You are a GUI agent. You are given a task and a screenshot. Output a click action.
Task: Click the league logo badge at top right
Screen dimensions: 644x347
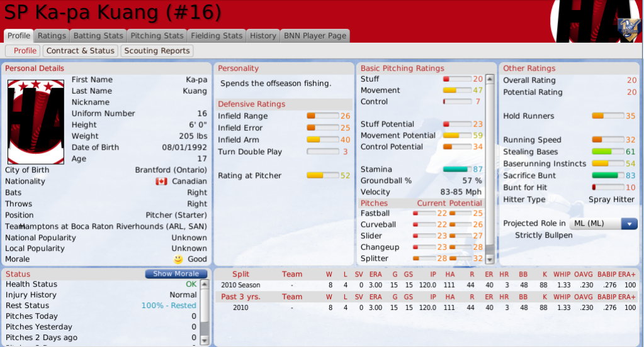tap(627, 28)
